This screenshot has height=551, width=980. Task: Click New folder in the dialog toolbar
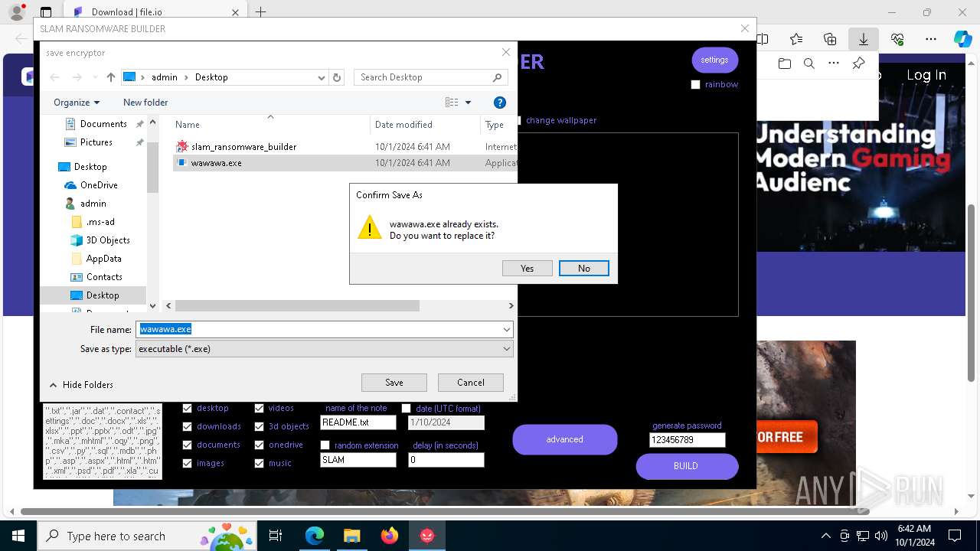(x=145, y=103)
